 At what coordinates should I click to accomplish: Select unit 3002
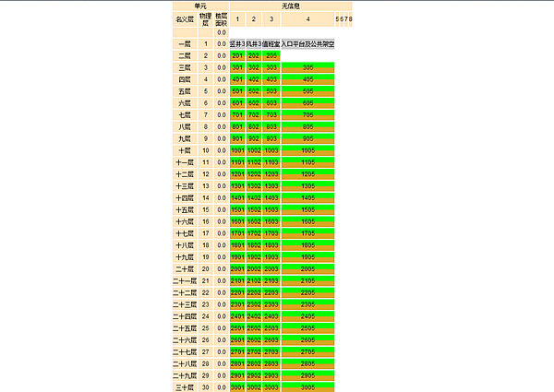pos(254,387)
